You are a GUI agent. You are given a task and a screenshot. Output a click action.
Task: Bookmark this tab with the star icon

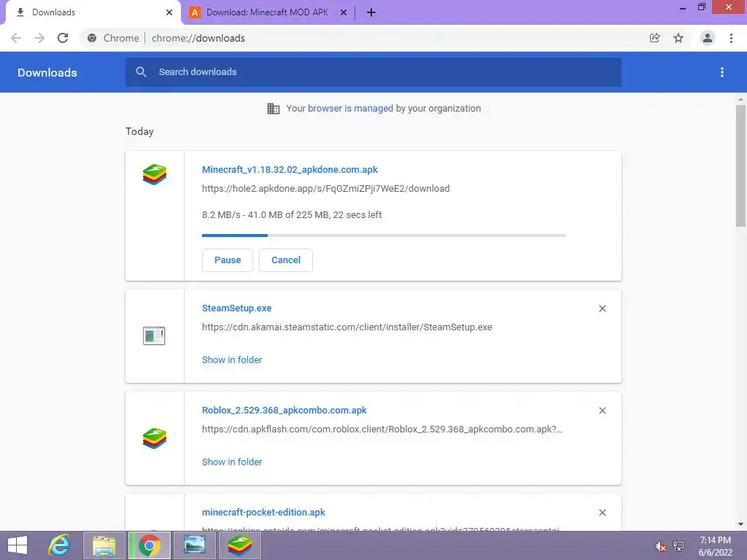[x=678, y=38]
